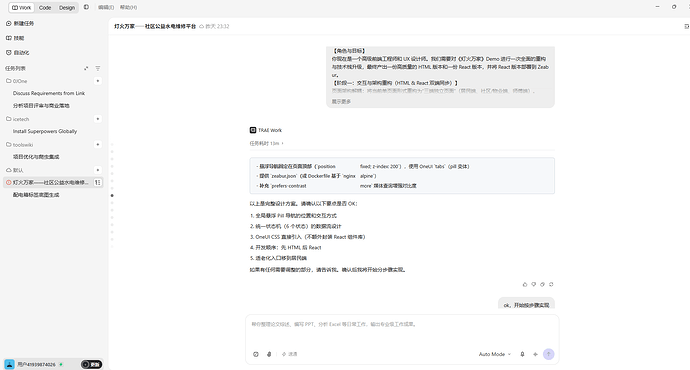690x370 pixels.
Task: Open task Discuss Requirements from Link
Action: click(x=49, y=93)
